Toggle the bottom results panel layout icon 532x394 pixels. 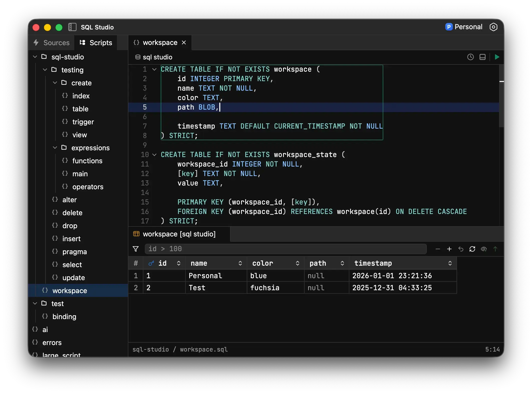coord(482,57)
